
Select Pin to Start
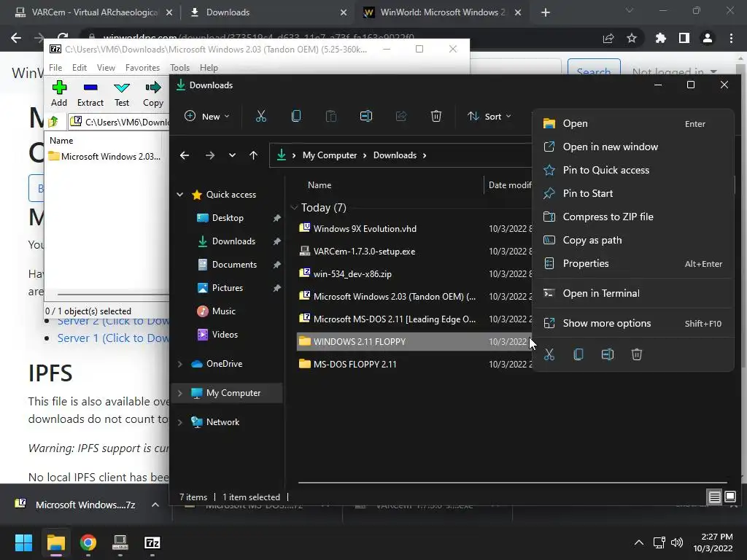[x=632, y=193]
